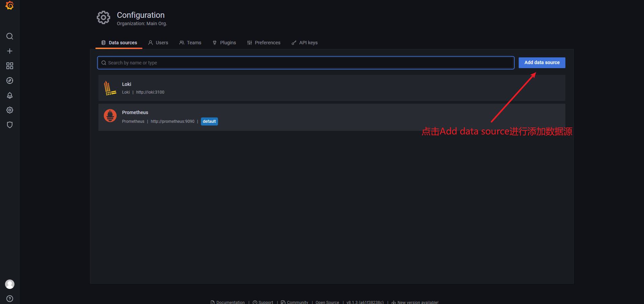The width and height of the screenshot is (644, 304).
Task: Open the Grafana home logo
Action: pos(9,5)
